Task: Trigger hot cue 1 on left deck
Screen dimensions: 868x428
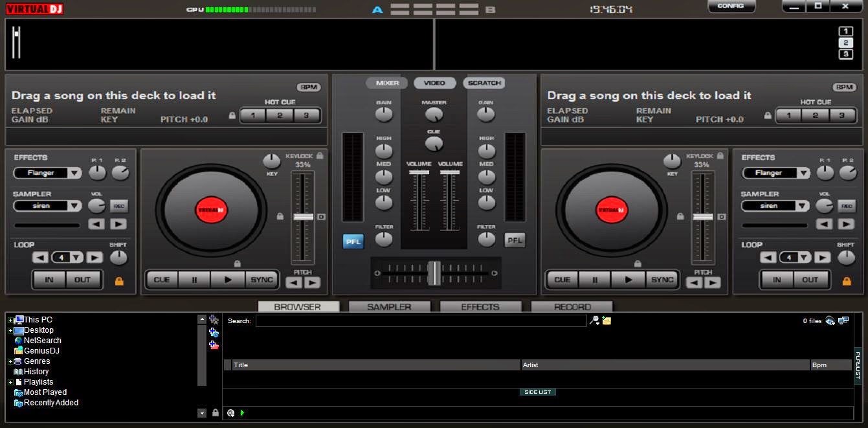Action: pos(253,116)
